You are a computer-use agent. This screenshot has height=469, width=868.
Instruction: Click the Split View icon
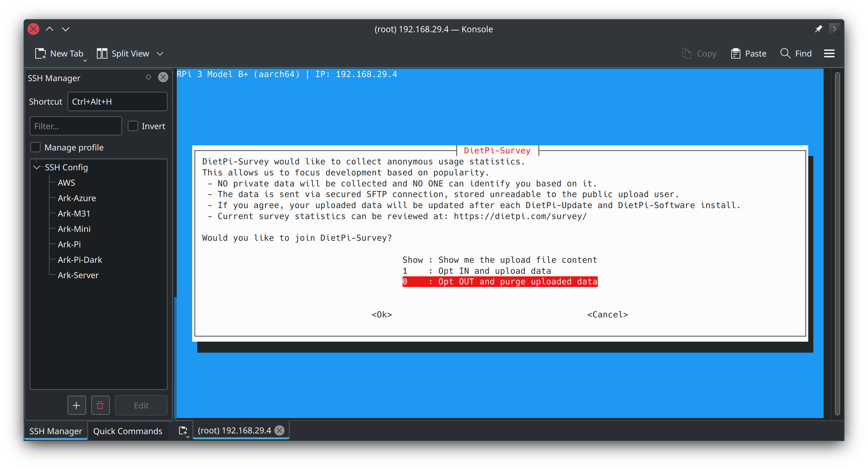click(x=102, y=54)
